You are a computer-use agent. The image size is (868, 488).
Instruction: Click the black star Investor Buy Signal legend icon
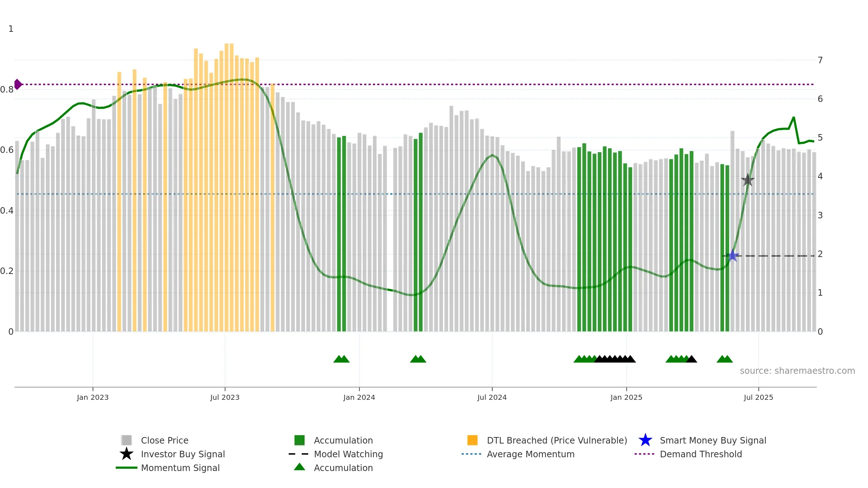127,454
